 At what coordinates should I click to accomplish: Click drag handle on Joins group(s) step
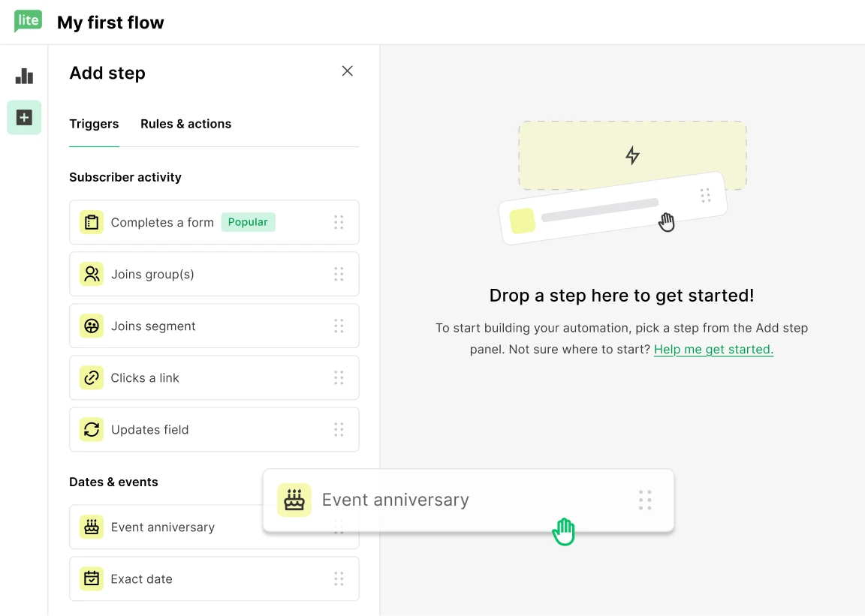tap(339, 274)
